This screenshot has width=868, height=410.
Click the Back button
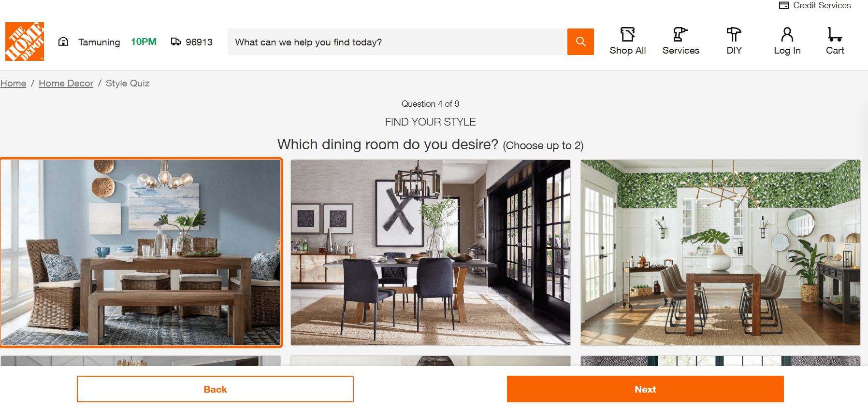point(215,389)
